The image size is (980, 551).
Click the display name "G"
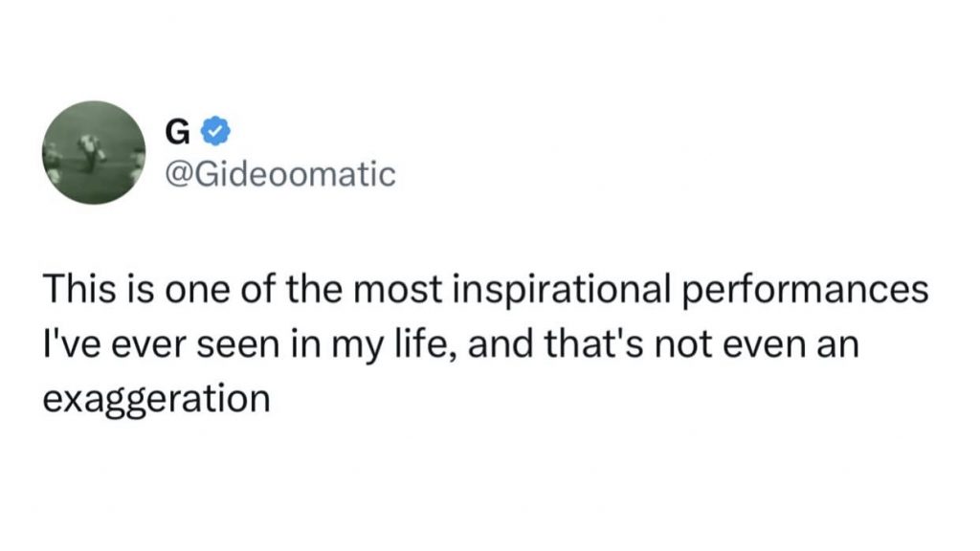(x=177, y=132)
